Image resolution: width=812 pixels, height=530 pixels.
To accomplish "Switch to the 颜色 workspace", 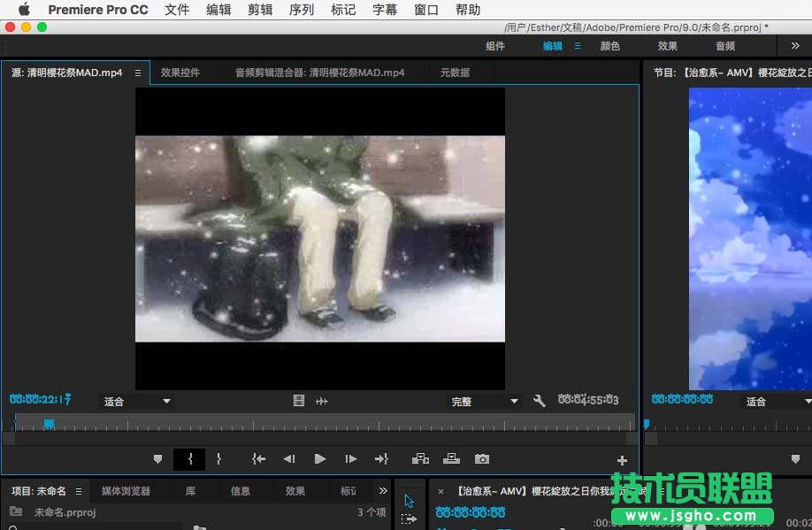I will pyautogui.click(x=609, y=46).
